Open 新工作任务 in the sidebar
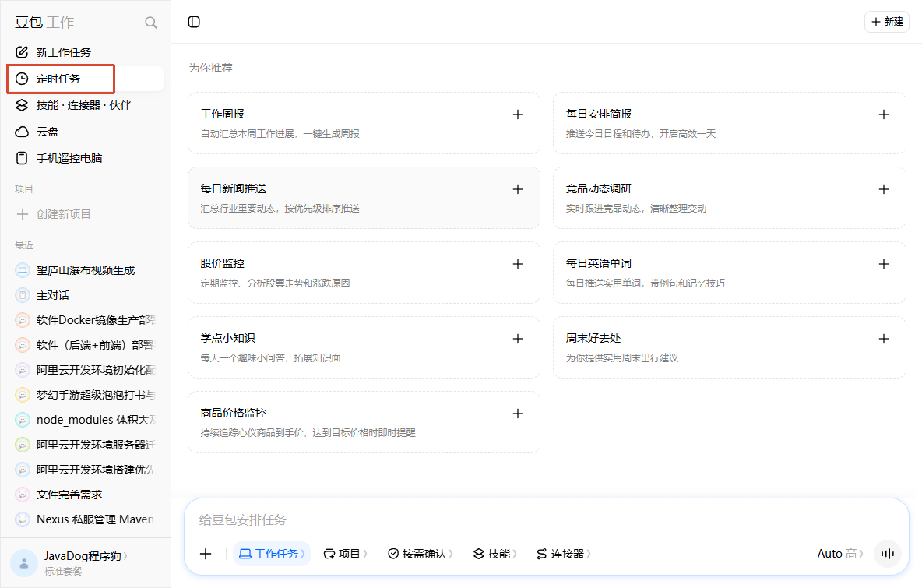This screenshot has width=922, height=588. (x=85, y=52)
